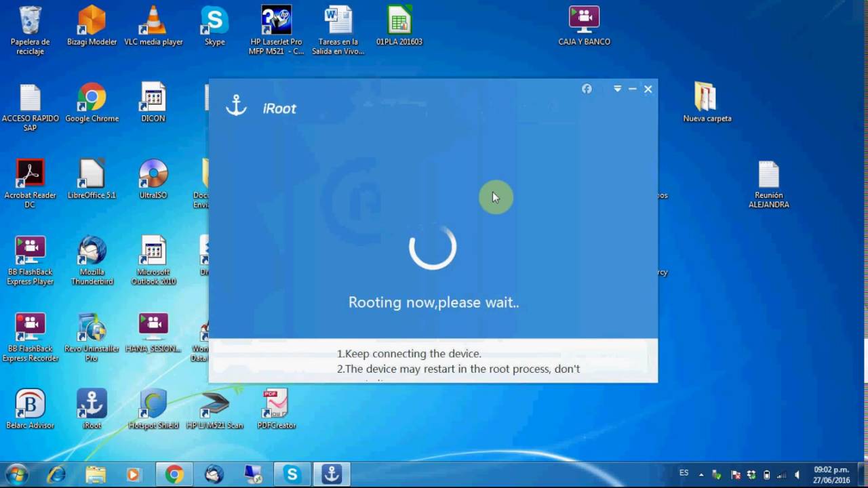Open Thunderbird from the taskbar
The height and width of the screenshot is (488, 868).
(214, 474)
